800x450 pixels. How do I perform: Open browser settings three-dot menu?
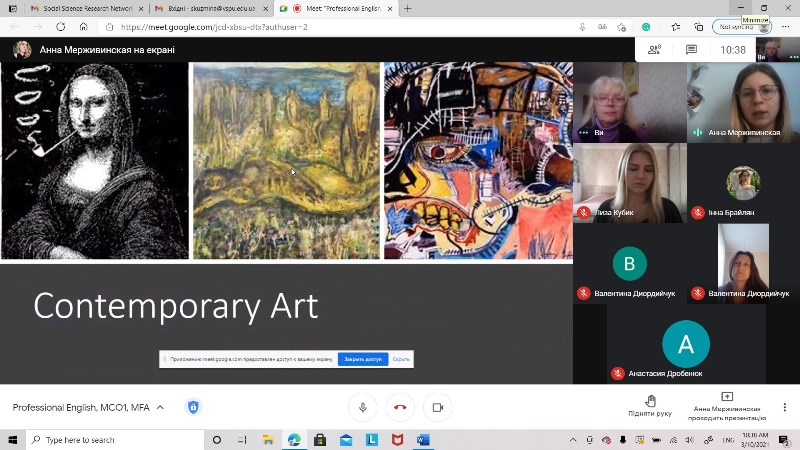click(x=785, y=27)
